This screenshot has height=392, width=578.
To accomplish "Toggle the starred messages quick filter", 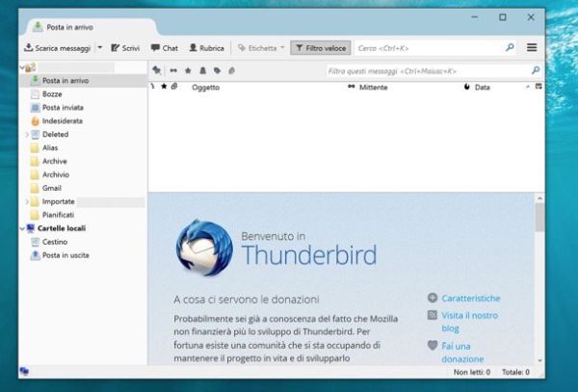I will pyautogui.click(x=188, y=70).
